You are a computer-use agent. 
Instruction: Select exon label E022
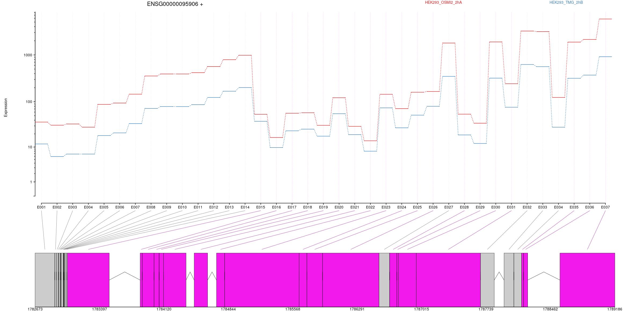tap(370, 207)
